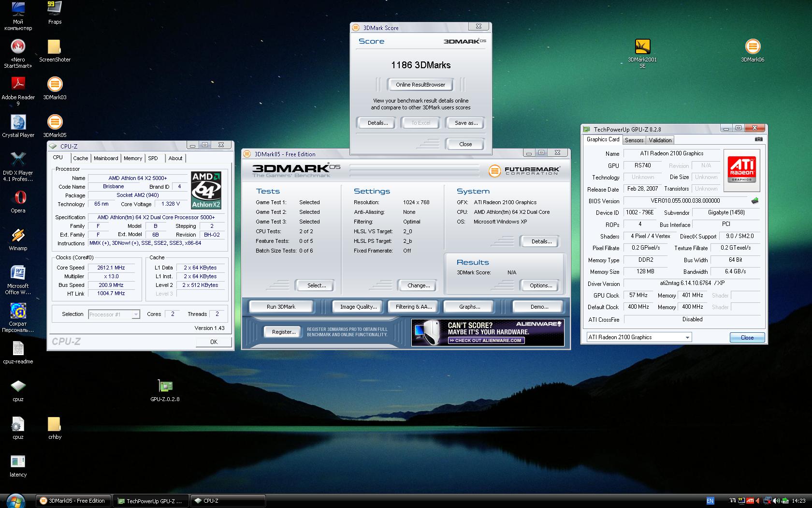The image size is (812, 508).
Task: Click Register button in 3DMark05
Action: click(284, 332)
